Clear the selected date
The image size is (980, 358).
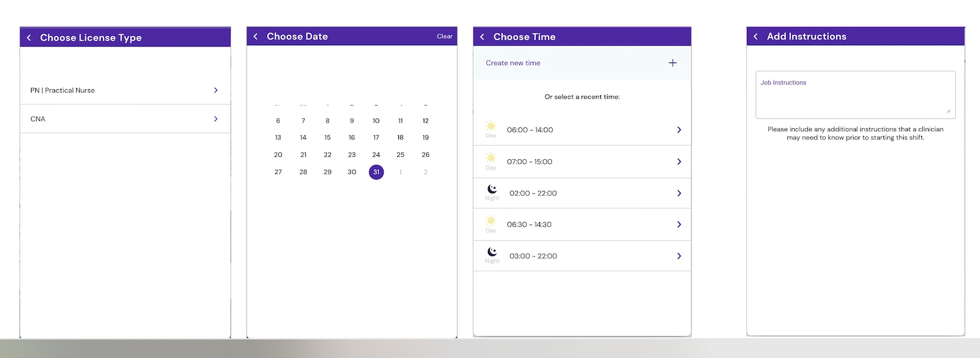pos(445,37)
